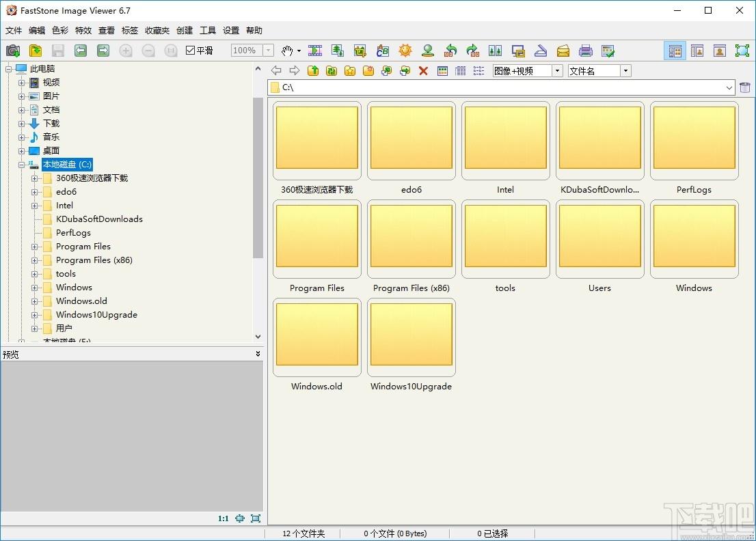Viewport: 756px width, 541px height.
Task: Open file using the folder icon
Action: coord(36,51)
